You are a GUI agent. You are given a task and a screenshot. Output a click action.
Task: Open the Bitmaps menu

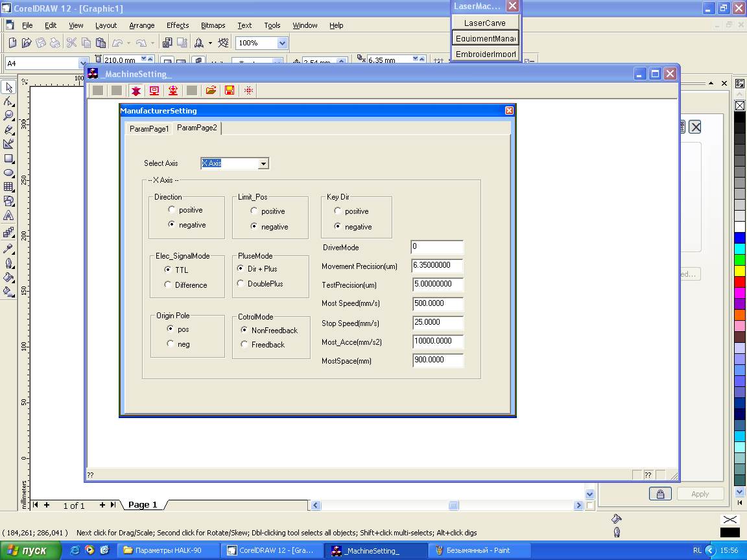(213, 25)
